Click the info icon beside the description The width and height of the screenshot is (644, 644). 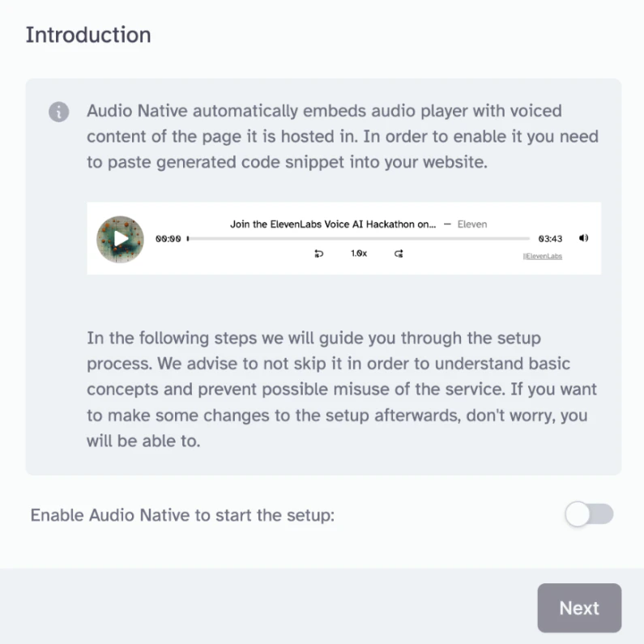point(58,112)
